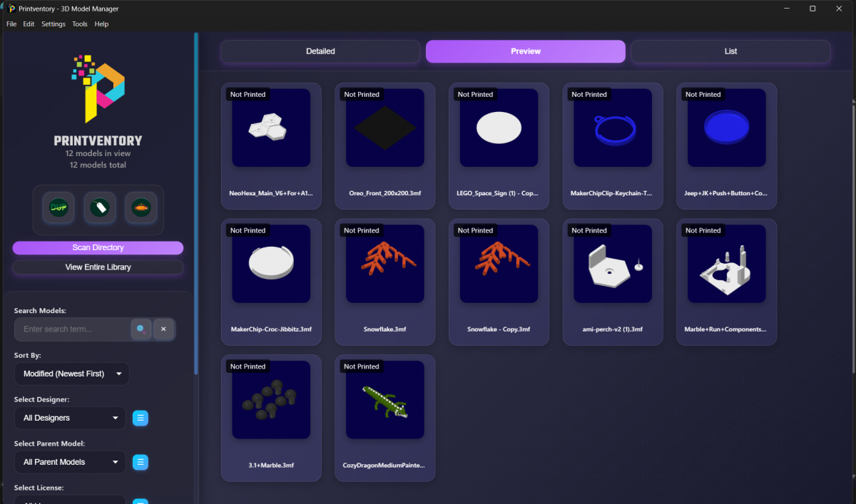Image resolution: width=856 pixels, height=504 pixels.
Task: Click Not Printed badge on Snowflake.3mf card
Action: 362,230
